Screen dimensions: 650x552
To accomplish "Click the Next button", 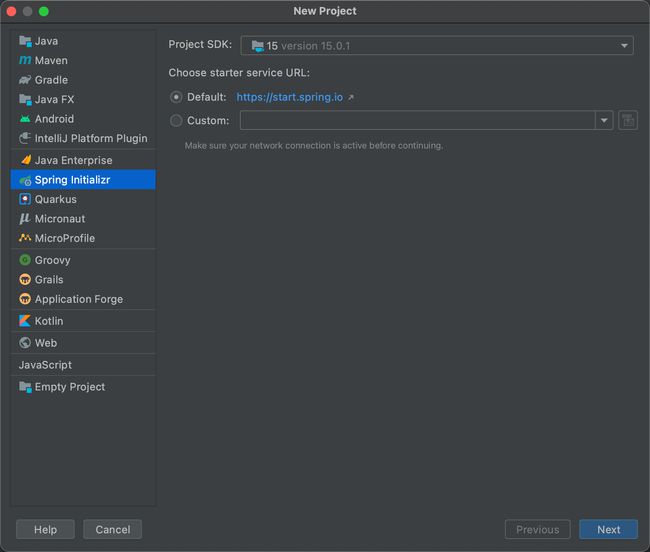I will coord(609,530).
